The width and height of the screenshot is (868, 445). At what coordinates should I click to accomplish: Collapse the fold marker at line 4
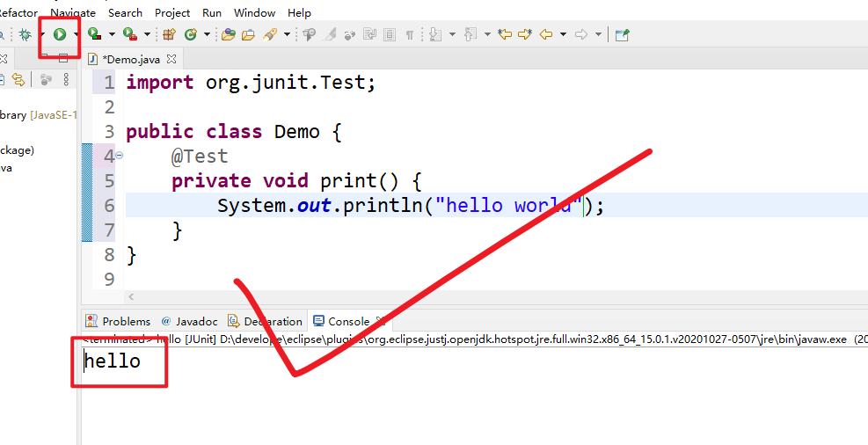pyautogui.click(x=119, y=156)
